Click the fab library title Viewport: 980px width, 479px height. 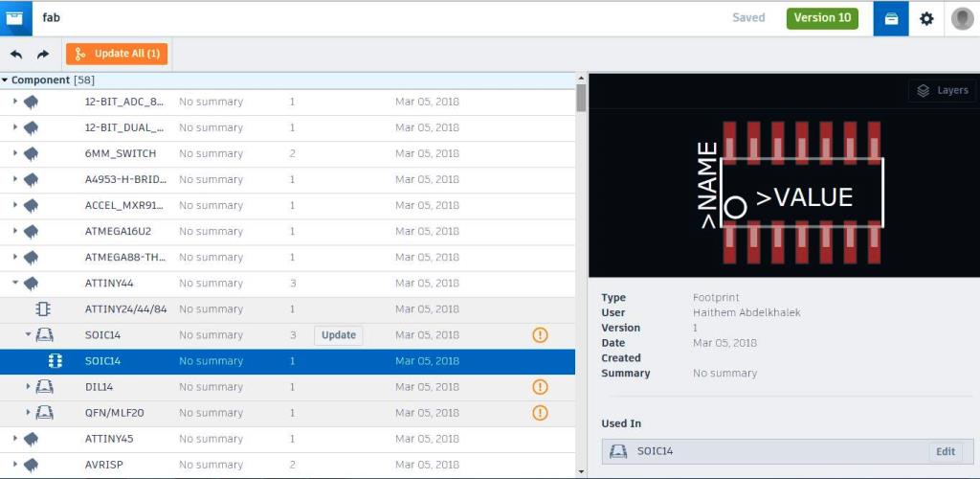click(52, 17)
